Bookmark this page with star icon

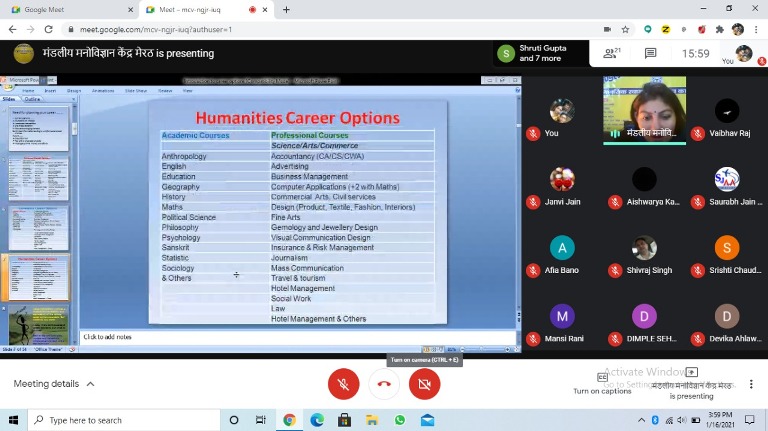click(626, 30)
